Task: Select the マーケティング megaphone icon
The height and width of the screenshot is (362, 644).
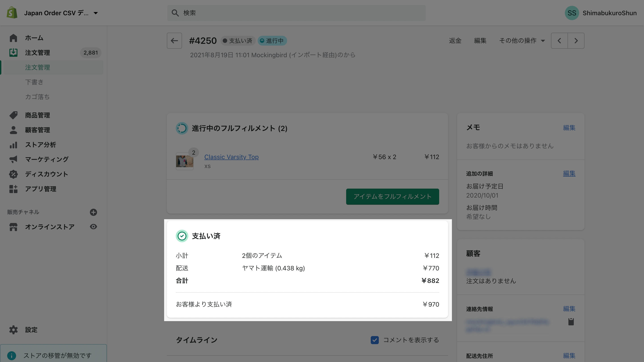Action: tap(13, 159)
